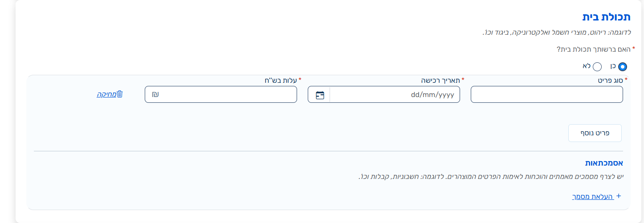Click the תאריך רכישה field label
Viewport: 644px width, 223px height.
click(x=440, y=80)
